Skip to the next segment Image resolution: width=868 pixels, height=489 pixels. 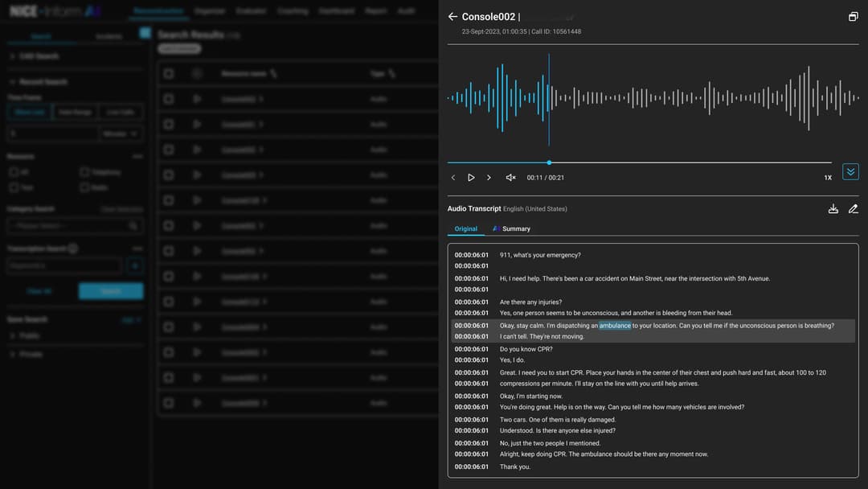point(489,178)
